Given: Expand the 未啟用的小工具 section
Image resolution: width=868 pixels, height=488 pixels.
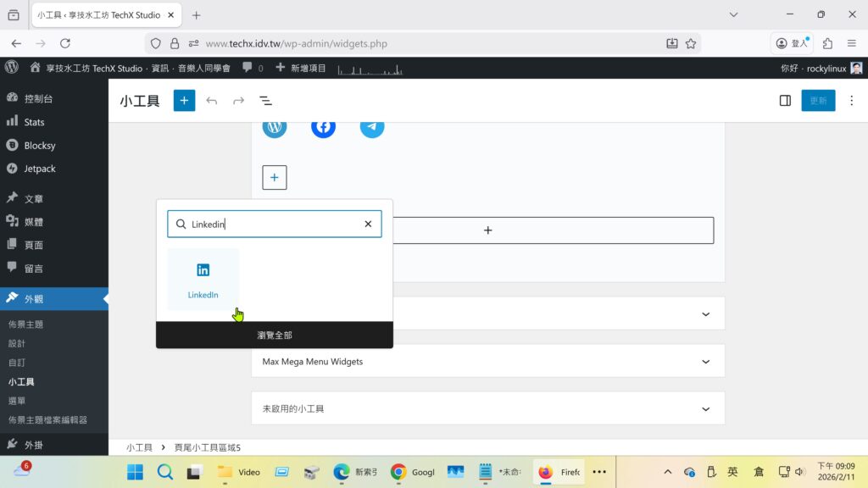Looking at the screenshot, I should (x=704, y=409).
